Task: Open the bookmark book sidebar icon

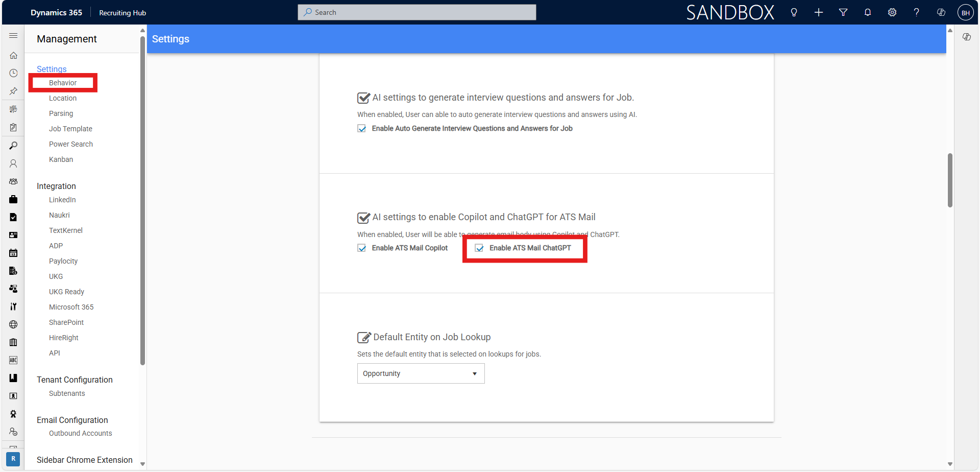Action: 13,378
